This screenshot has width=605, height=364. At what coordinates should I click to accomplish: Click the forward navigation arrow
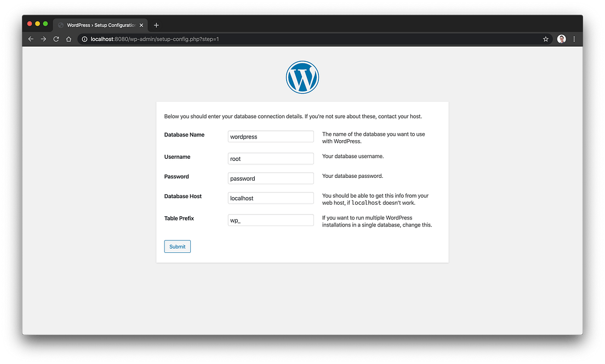[43, 39]
